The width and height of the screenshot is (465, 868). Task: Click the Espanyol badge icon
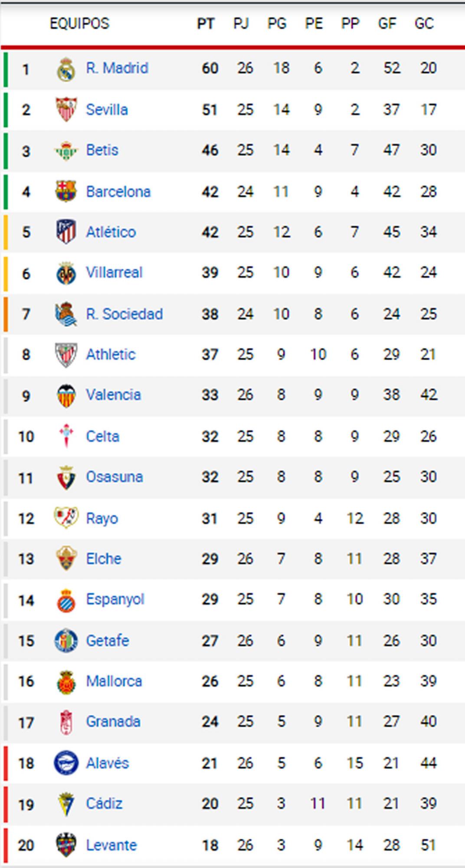tap(66, 600)
